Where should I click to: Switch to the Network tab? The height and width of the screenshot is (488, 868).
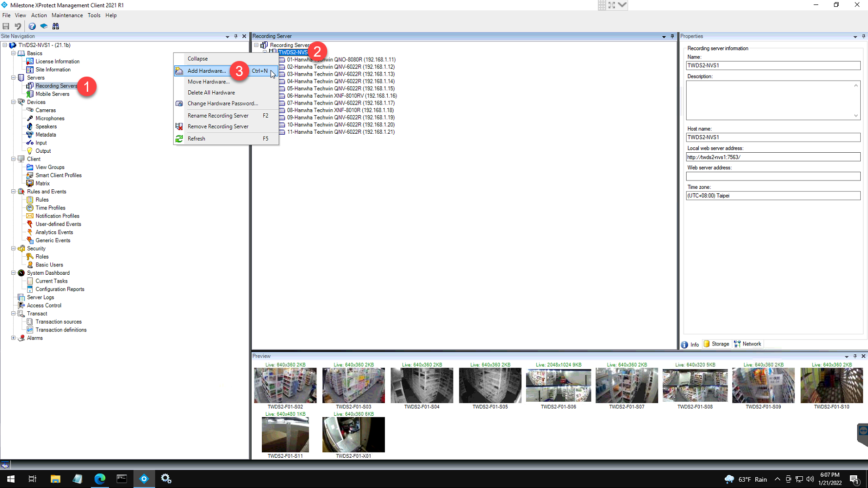(x=748, y=344)
